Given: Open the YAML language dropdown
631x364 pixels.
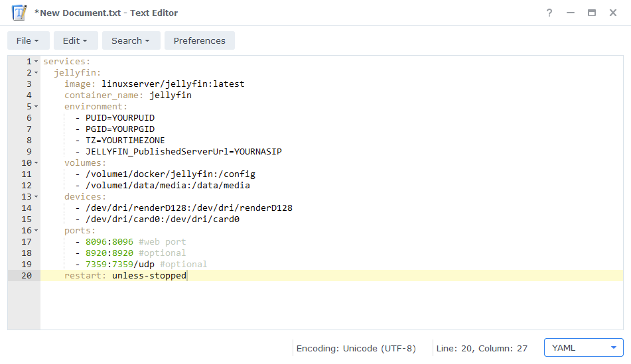Looking at the screenshot, I should (x=583, y=348).
